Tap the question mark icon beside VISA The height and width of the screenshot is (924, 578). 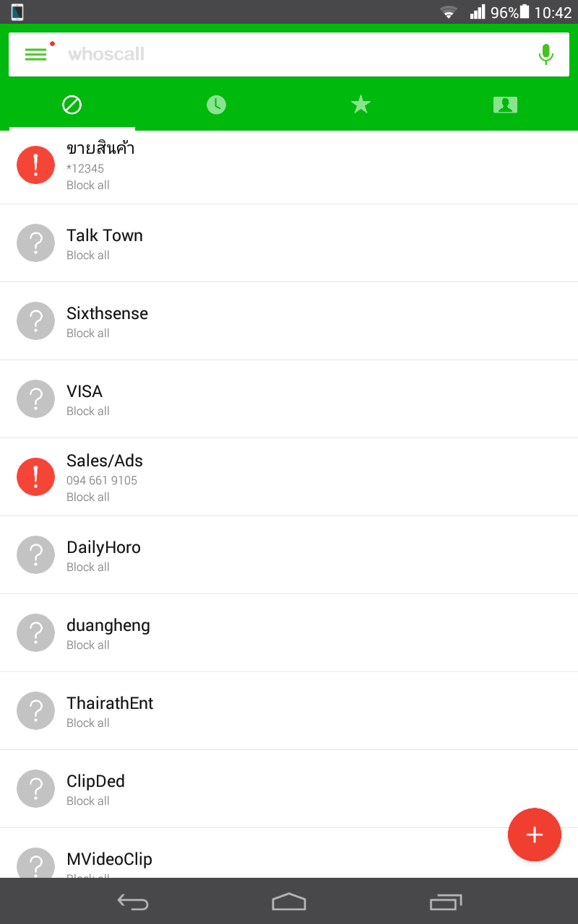[35, 398]
